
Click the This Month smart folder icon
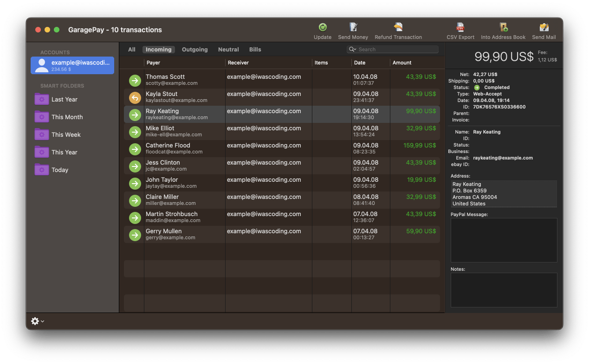tap(42, 117)
